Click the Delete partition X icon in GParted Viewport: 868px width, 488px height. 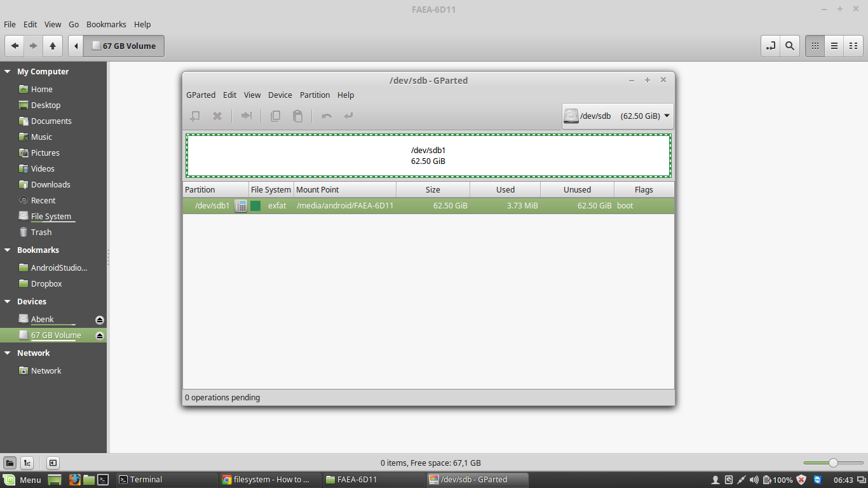(x=217, y=116)
